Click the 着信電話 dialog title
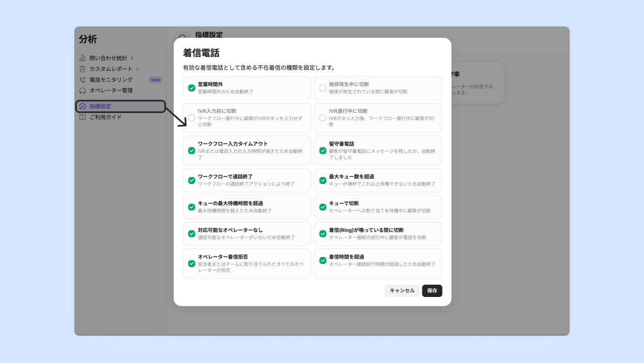This screenshot has height=363, width=644. point(201,53)
